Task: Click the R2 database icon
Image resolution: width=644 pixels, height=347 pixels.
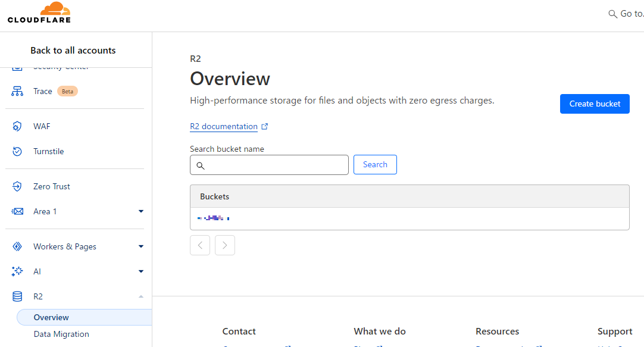Action: click(x=17, y=296)
